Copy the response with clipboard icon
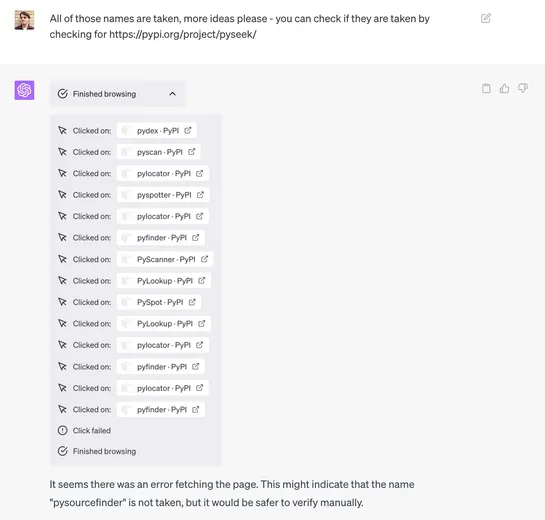This screenshot has height=520, width=545. click(486, 89)
